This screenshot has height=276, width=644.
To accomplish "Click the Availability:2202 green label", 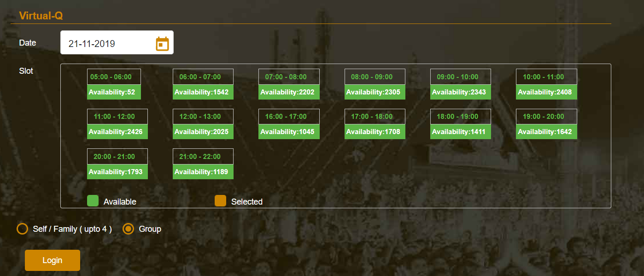I will coord(289,92).
